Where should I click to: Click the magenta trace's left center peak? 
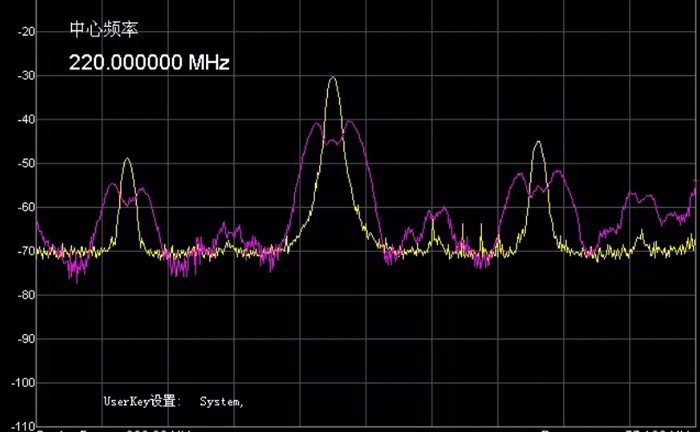[317, 124]
